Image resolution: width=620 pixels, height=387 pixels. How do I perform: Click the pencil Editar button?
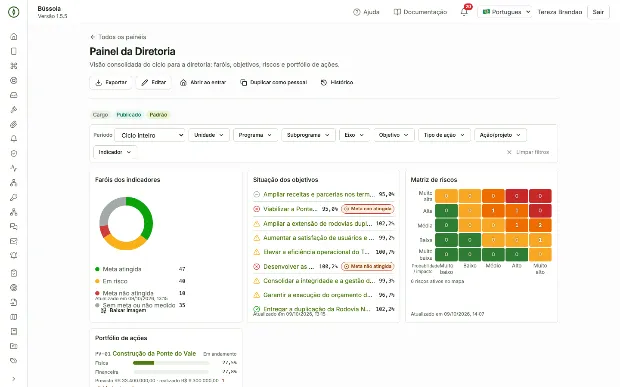(x=154, y=83)
